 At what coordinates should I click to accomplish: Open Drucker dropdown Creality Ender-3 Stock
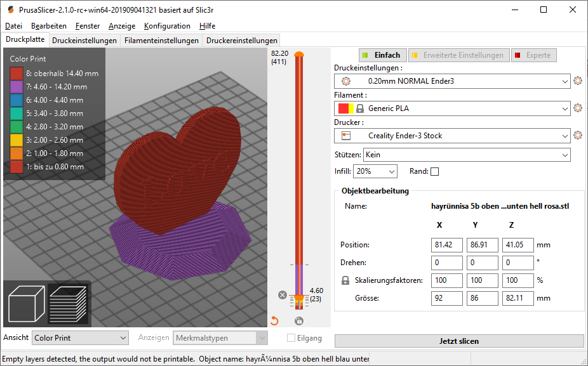click(x=452, y=136)
